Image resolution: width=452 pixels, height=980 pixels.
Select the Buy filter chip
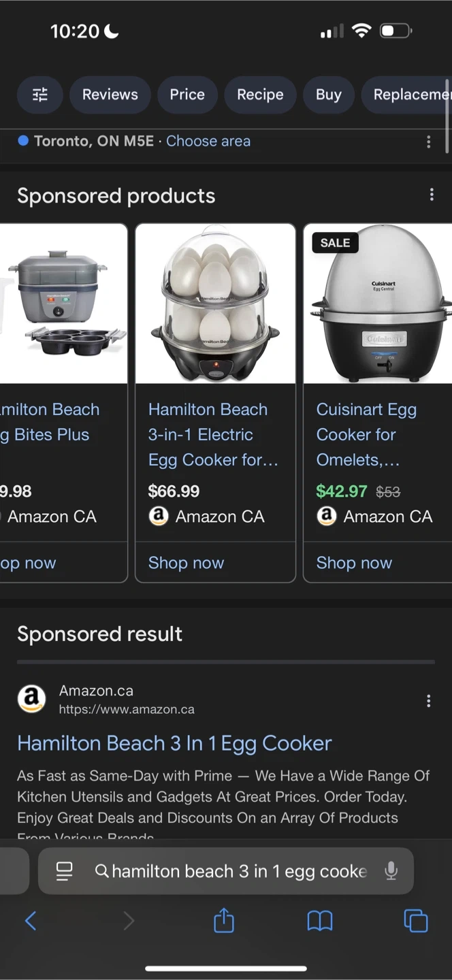pyautogui.click(x=328, y=95)
